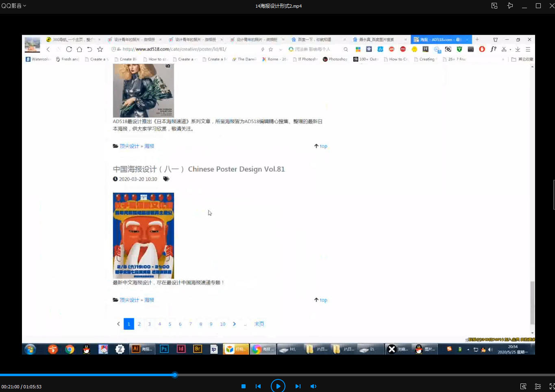Open the player settings adjustment icon
Screen dimensions: 555x392
tap(538, 386)
